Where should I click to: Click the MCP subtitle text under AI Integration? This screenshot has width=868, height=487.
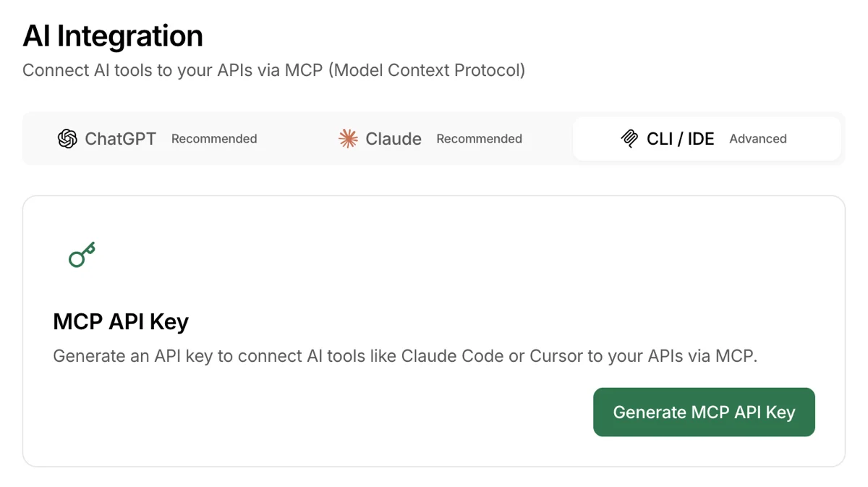click(273, 70)
